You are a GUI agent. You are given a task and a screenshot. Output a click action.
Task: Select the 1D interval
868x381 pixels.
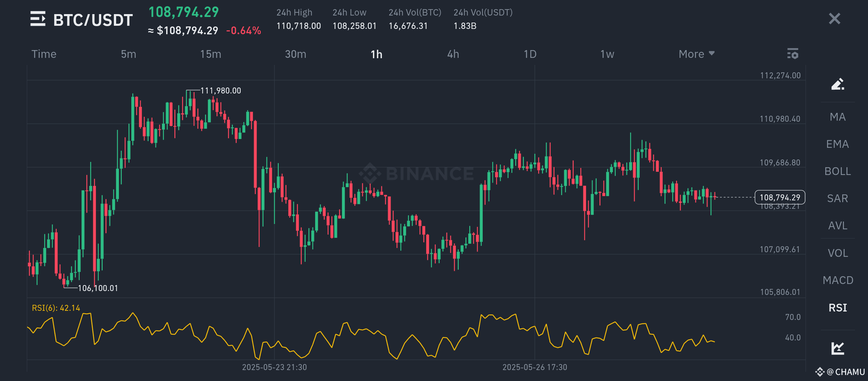pos(530,54)
